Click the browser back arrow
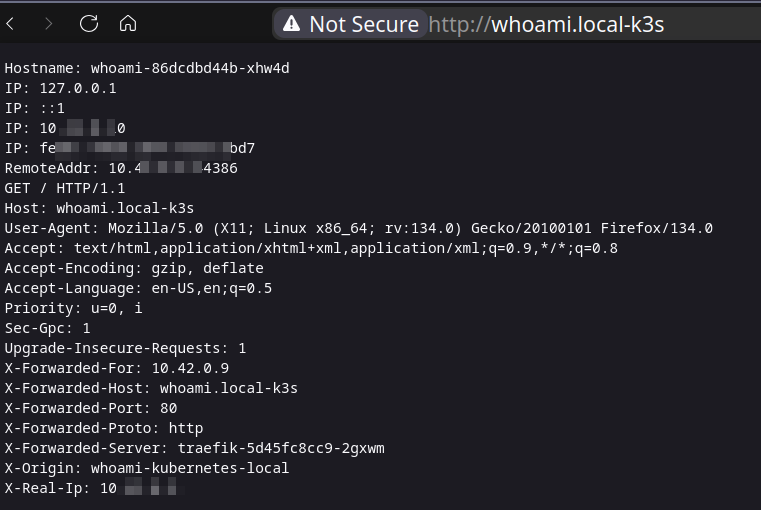This screenshot has height=510, width=761. 11,23
